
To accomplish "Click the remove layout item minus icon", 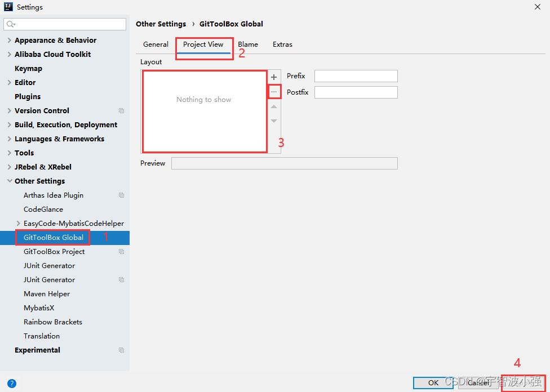I will pyautogui.click(x=274, y=92).
